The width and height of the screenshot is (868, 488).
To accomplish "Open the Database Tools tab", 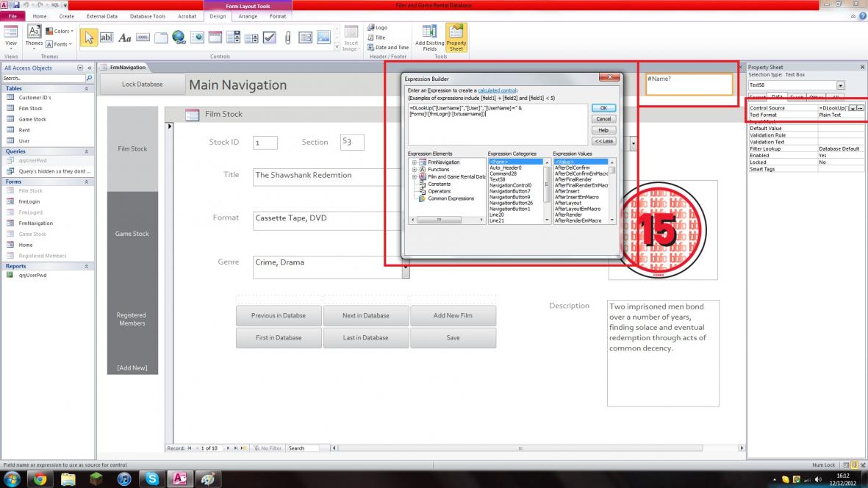I will (148, 16).
